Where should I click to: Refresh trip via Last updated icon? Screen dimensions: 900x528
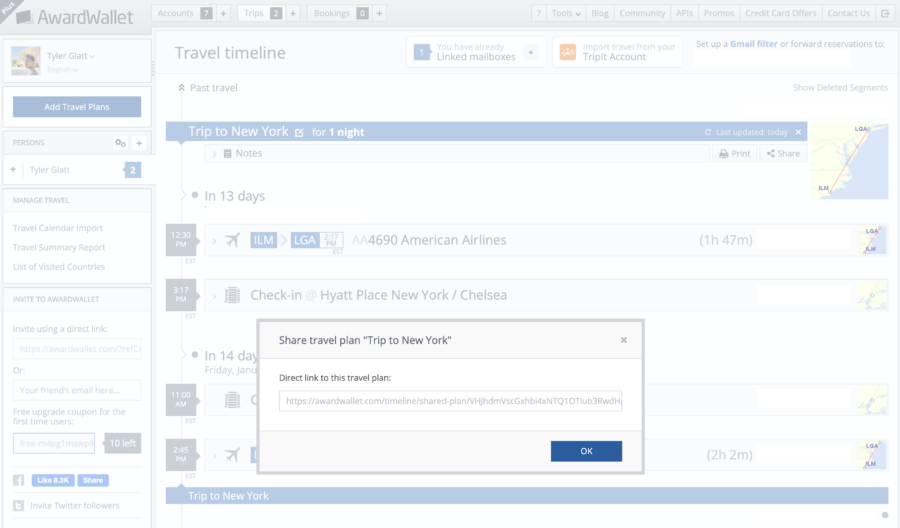pos(708,133)
